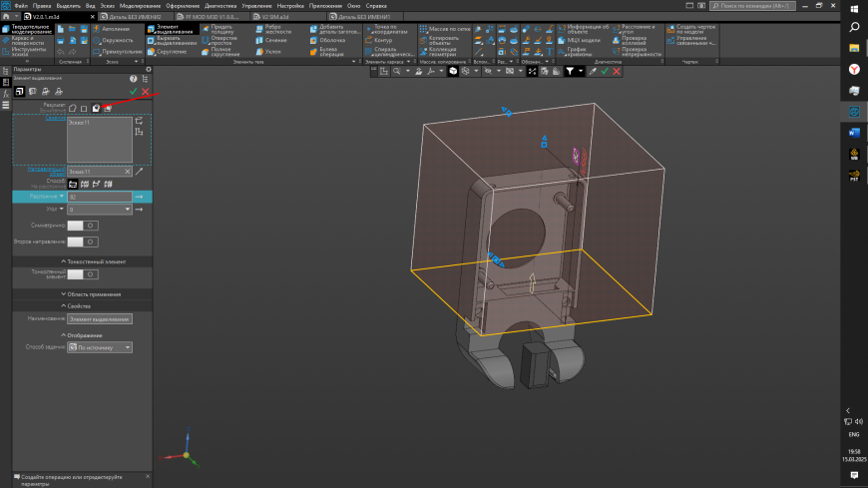Open the Моделирование menu
Image resolution: width=868 pixels, height=488 pixels.
[x=140, y=6]
